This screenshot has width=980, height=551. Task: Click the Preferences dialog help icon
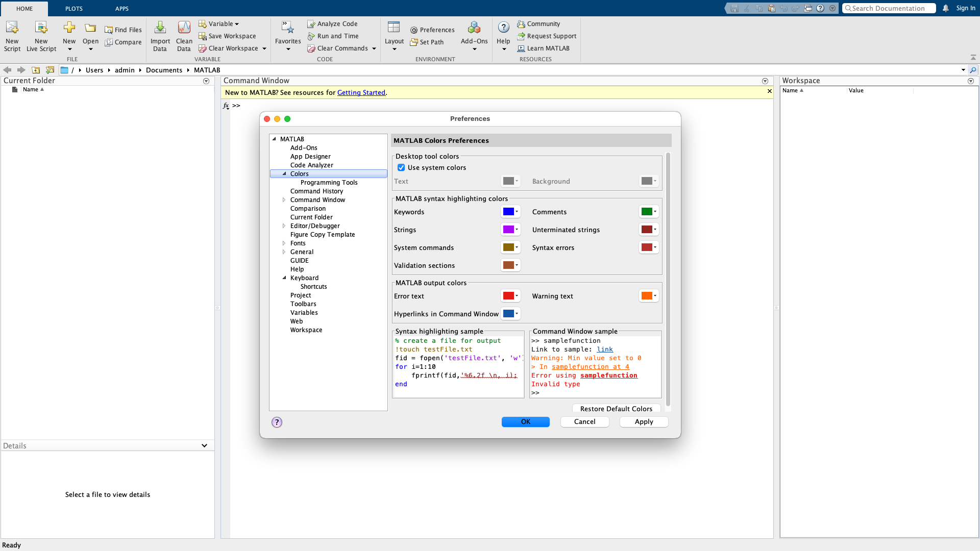[x=277, y=422]
